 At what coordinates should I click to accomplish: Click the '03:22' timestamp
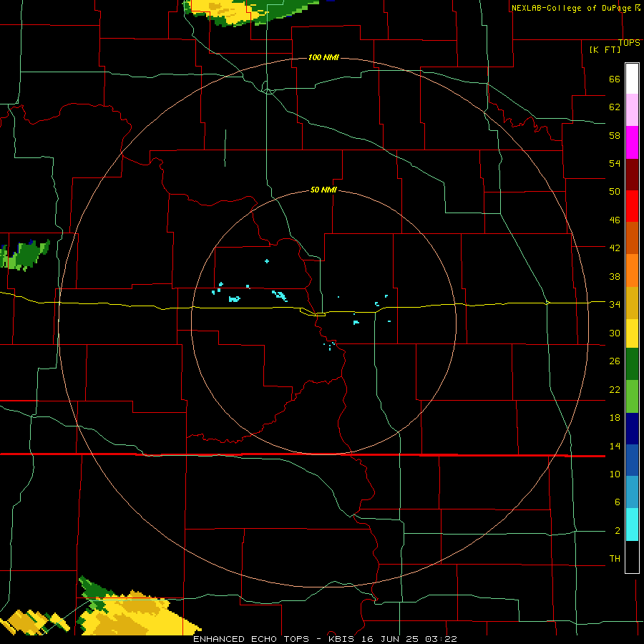(441, 639)
